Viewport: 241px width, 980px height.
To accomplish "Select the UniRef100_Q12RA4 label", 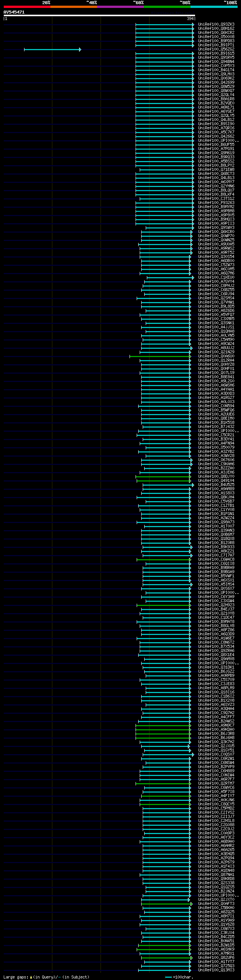I will [x=216, y=360].
